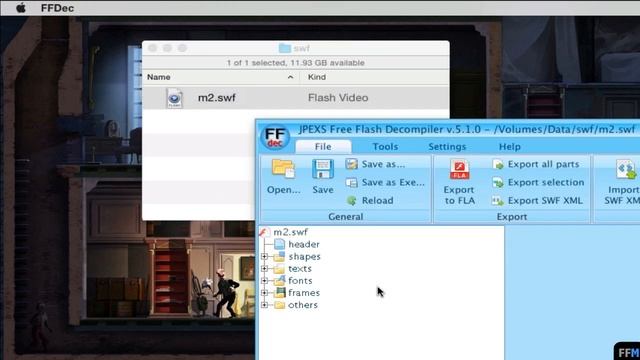Click the sort arrow in Finder Name header
This screenshot has width=640, height=360.
pyautogui.click(x=290, y=77)
